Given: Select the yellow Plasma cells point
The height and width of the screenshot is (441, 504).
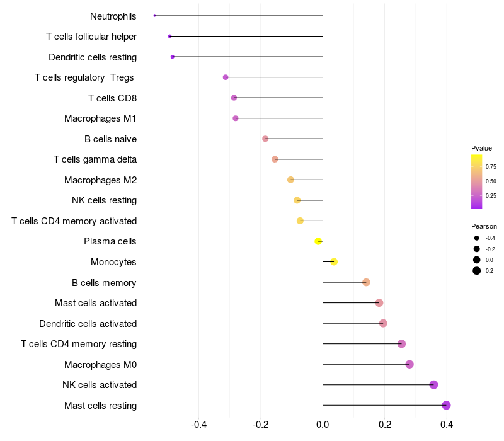Looking at the screenshot, I should [318, 241].
